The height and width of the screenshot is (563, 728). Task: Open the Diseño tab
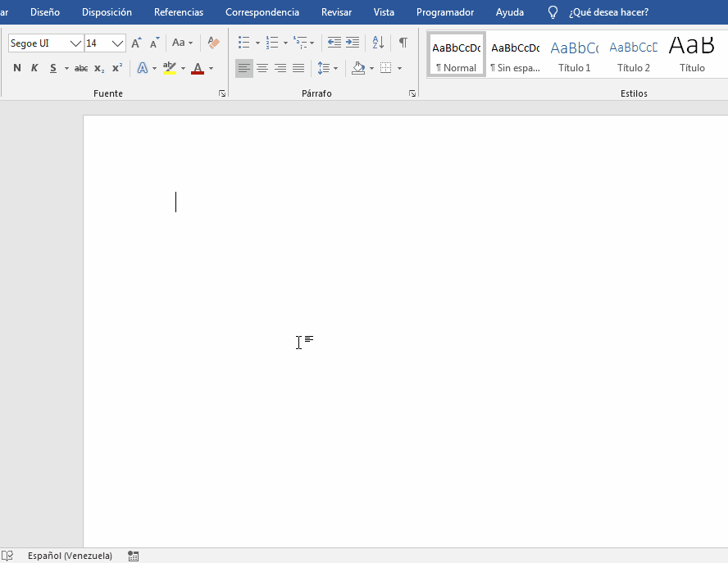pyautogui.click(x=45, y=12)
